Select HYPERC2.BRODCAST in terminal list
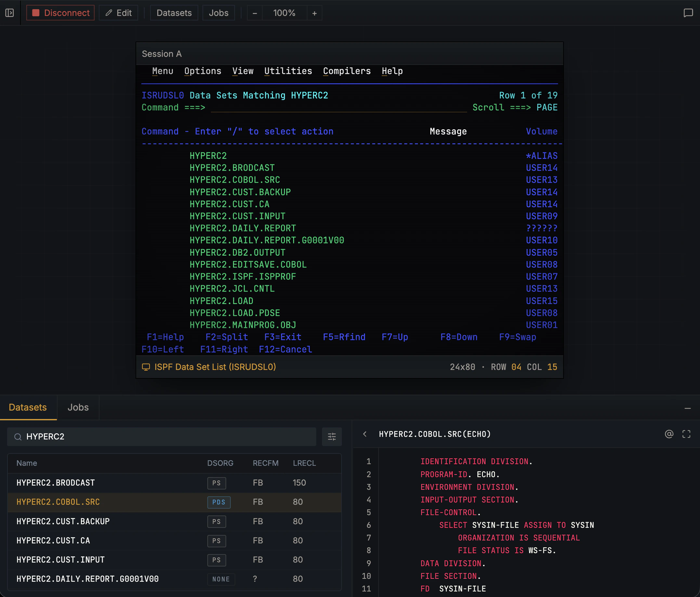This screenshot has width=700, height=597. 232,168
